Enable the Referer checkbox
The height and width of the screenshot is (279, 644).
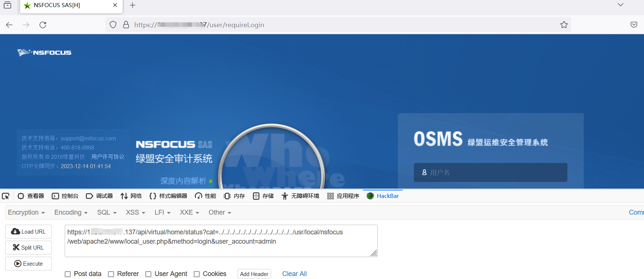point(111,274)
